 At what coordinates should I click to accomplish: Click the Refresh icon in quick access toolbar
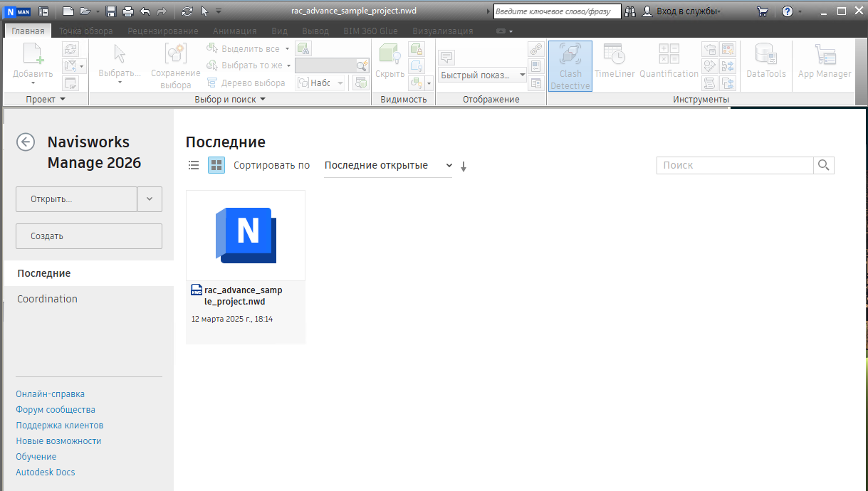tap(187, 11)
